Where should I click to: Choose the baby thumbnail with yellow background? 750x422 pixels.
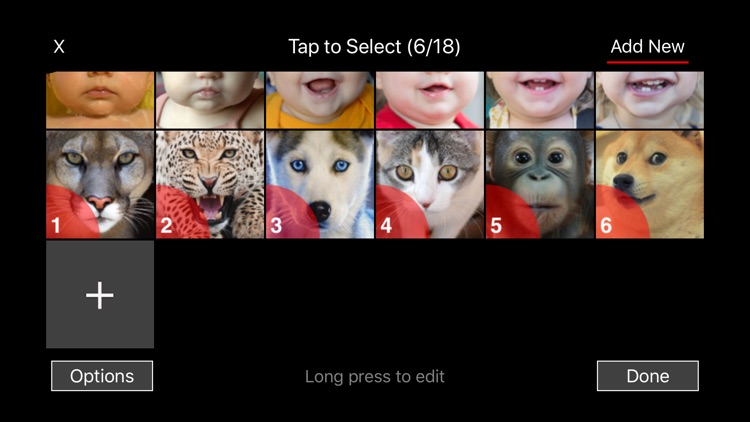pos(100,100)
